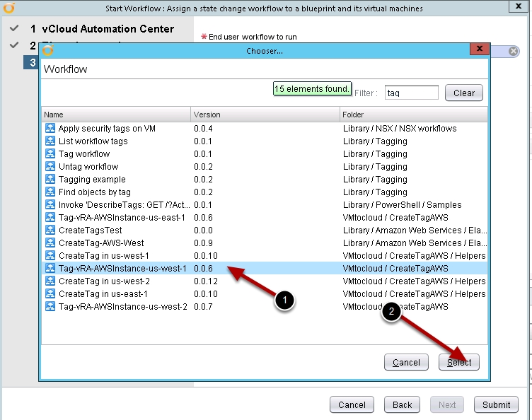Click the Clear filter button
The height and width of the screenshot is (420, 532).
464,93
